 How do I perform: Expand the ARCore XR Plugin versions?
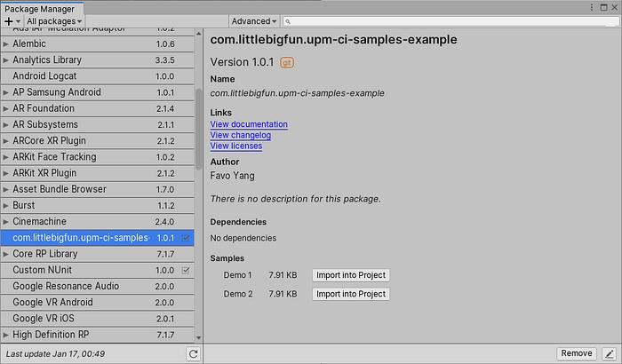tap(5, 141)
